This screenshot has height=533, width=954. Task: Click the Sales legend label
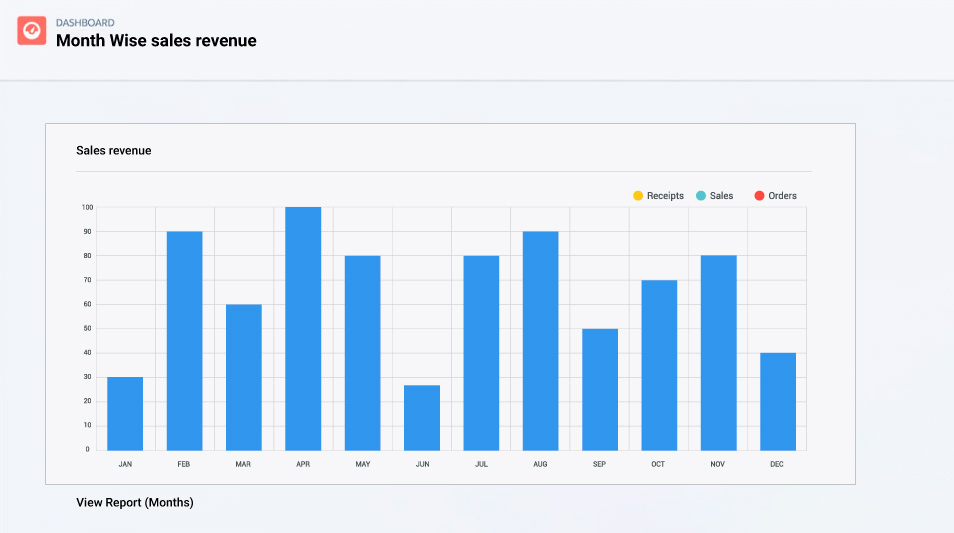click(x=721, y=196)
